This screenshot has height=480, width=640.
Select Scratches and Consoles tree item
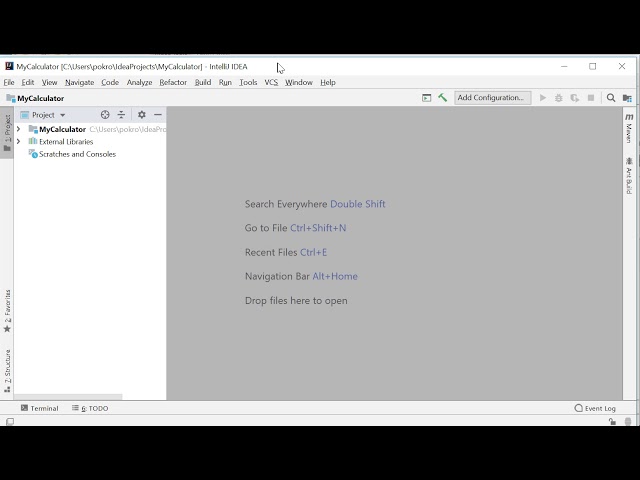90,154
